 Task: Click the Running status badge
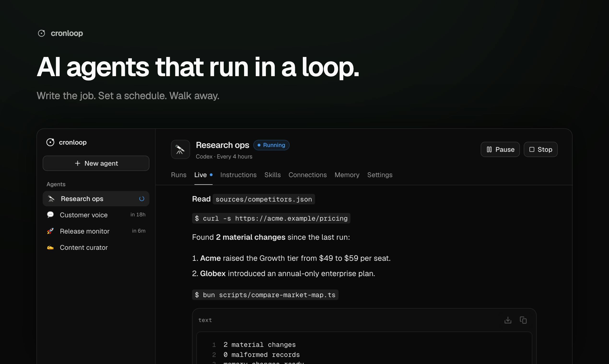tap(271, 145)
